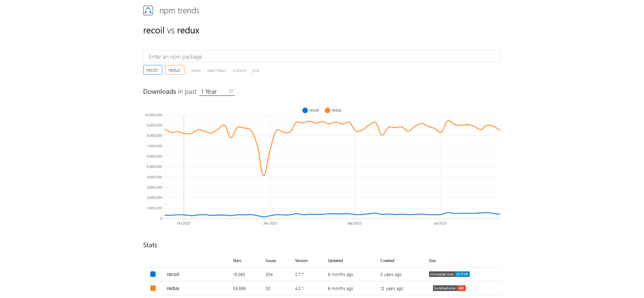Go to the npm trends home title

click(179, 11)
